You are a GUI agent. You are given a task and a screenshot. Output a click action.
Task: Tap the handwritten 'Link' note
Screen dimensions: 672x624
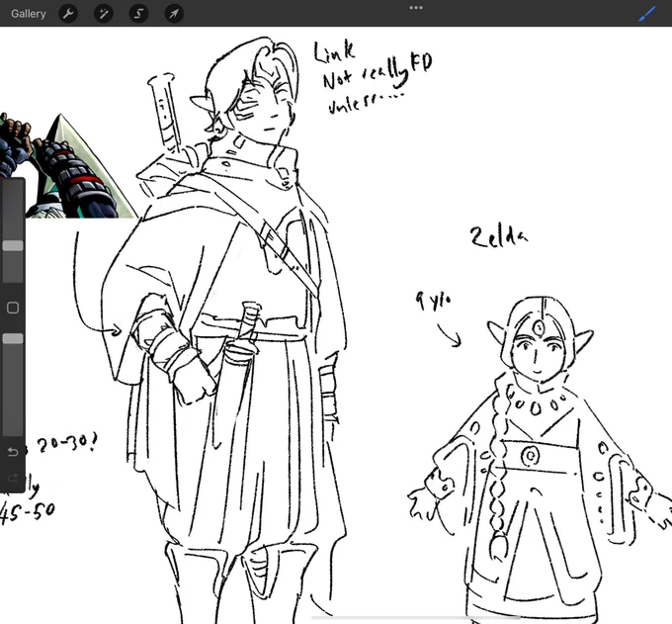point(335,51)
